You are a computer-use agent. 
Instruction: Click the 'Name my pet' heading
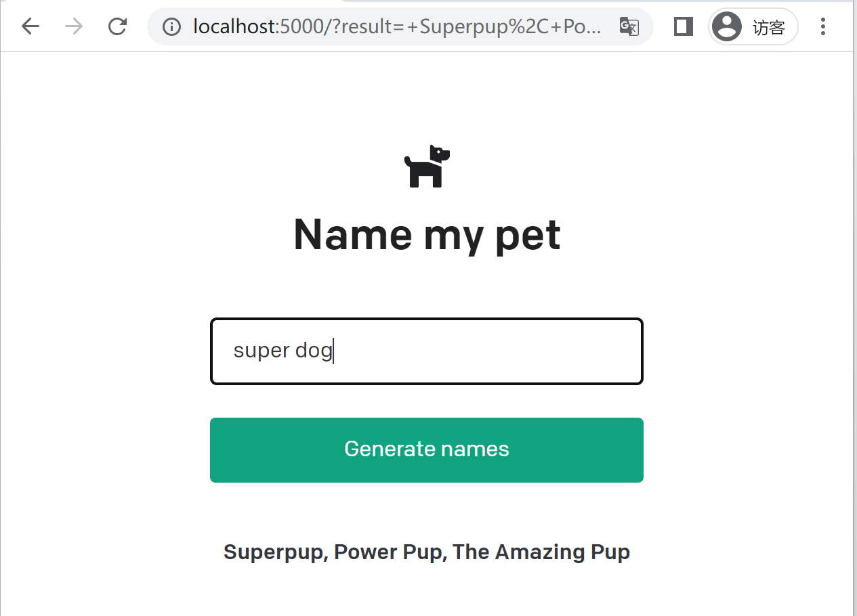click(x=427, y=235)
